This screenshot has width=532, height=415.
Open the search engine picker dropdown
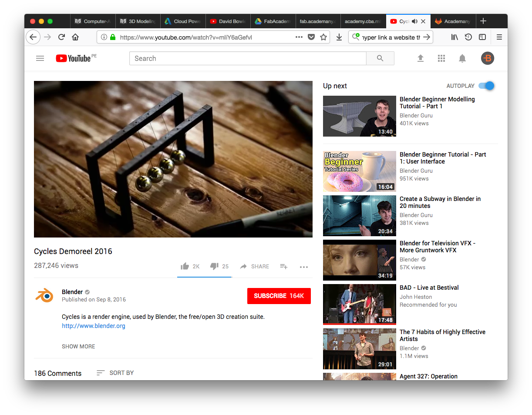356,37
